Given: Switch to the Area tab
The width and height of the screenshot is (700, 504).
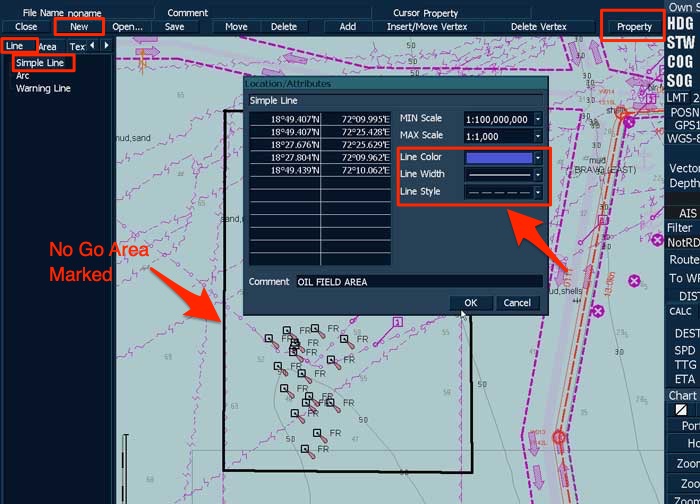Looking at the screenshot, I should point(47,46).
